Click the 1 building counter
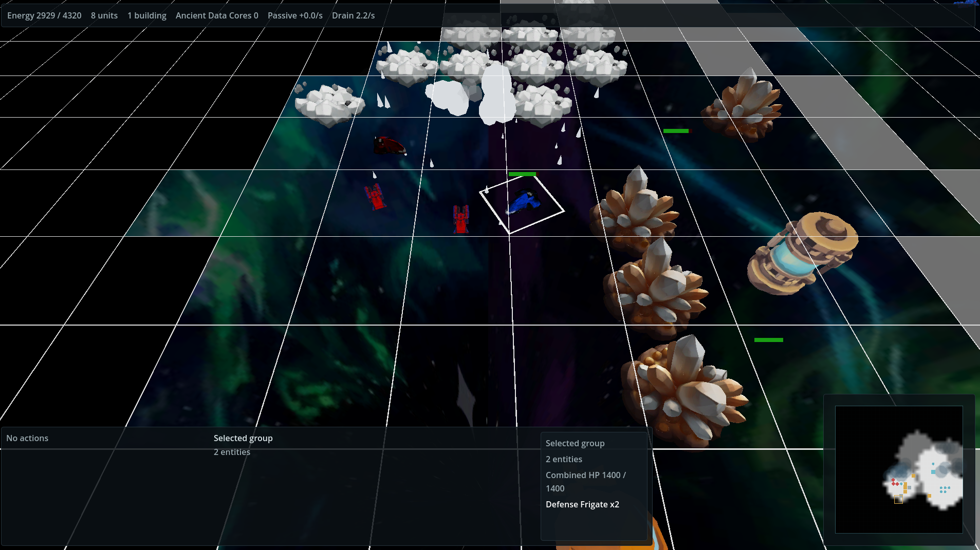The width and height of the screenshot is (980, 550). [x=147, y=15]
